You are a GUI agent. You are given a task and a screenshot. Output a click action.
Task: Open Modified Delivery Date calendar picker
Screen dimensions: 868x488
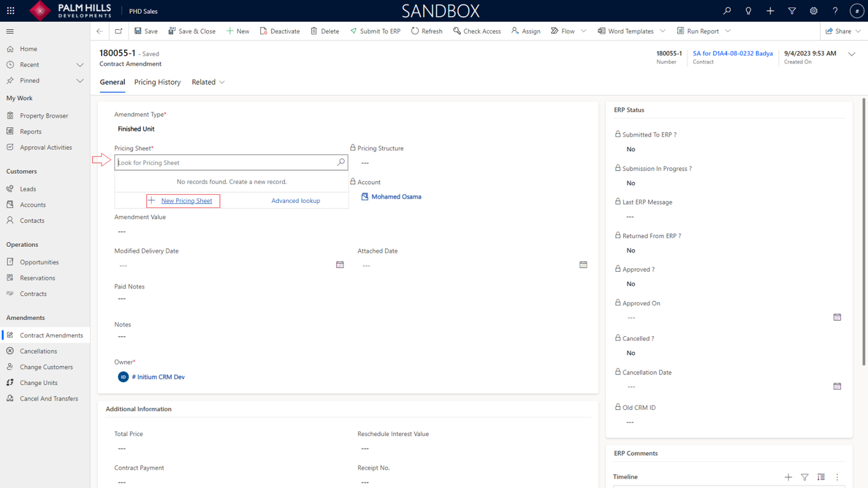point(340,265)
